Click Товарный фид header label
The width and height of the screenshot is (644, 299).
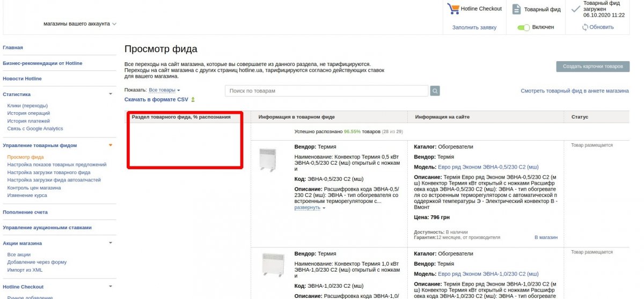[x=543, y=9]
